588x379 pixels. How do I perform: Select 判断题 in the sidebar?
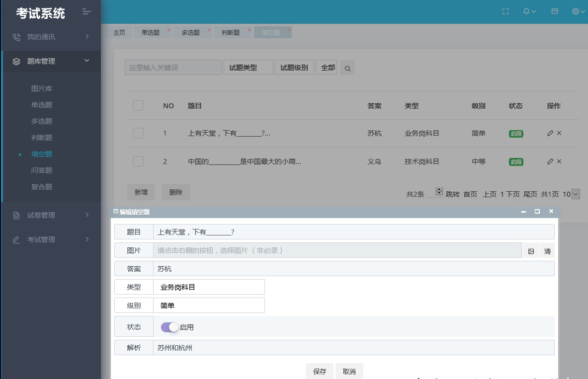click(x=42, y=138)
